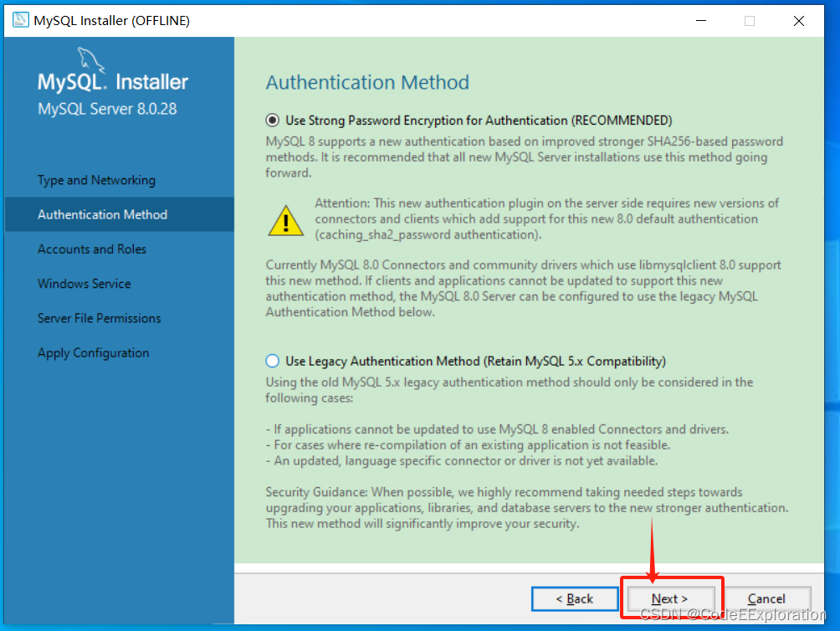Click the Back button
Viewport: 840px width, 631px height.
[x=575, y=599]
